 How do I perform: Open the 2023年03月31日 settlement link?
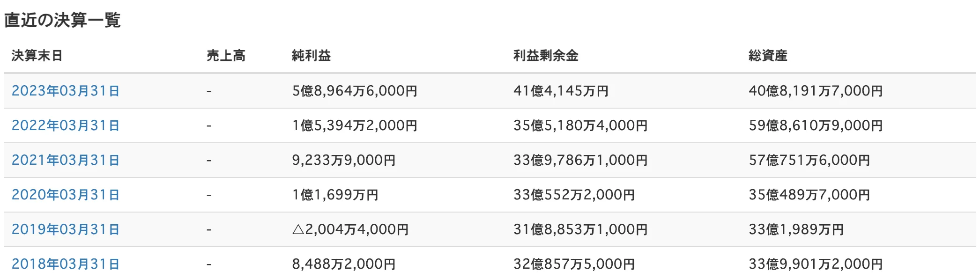[x=66, y=91]
